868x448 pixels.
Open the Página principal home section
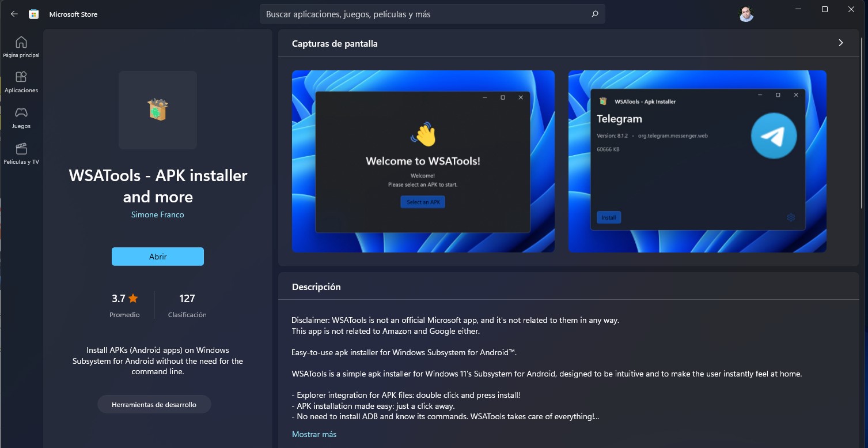pos(21,47)
